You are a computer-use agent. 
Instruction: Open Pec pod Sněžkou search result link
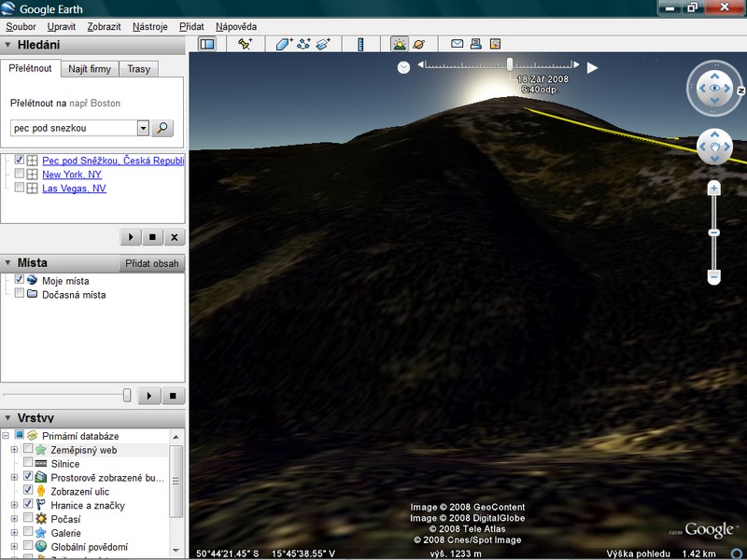pos(113,161)
